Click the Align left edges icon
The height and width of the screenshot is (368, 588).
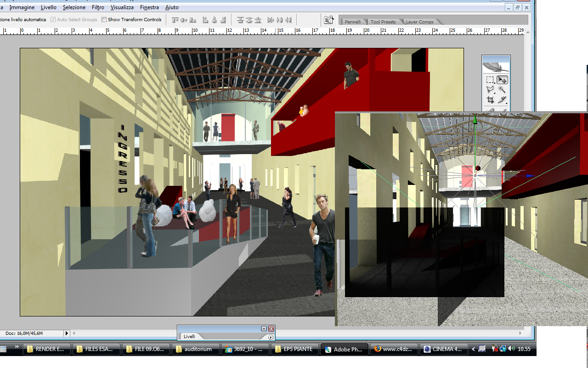point(205,20)
